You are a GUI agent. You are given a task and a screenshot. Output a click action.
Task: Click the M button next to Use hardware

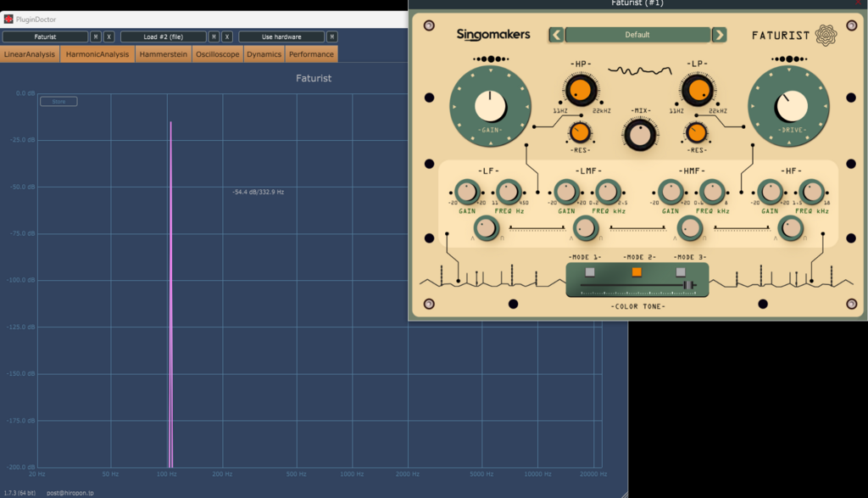(x=332, y=37)
